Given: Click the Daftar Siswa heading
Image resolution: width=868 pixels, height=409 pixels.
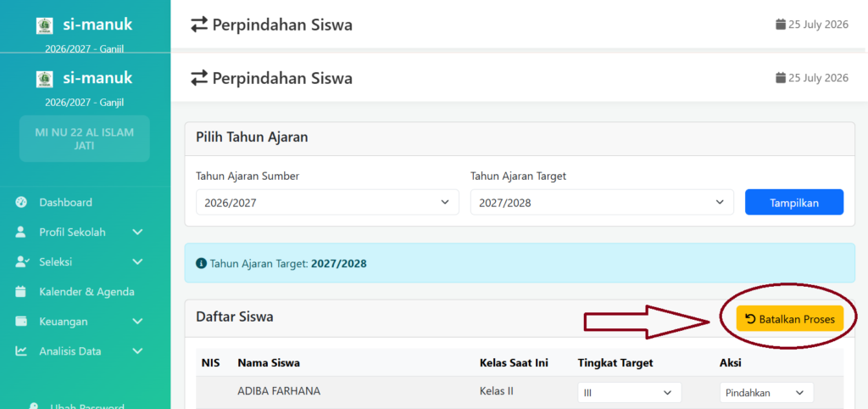Looking at the screenshot, I should click(235, 317).
